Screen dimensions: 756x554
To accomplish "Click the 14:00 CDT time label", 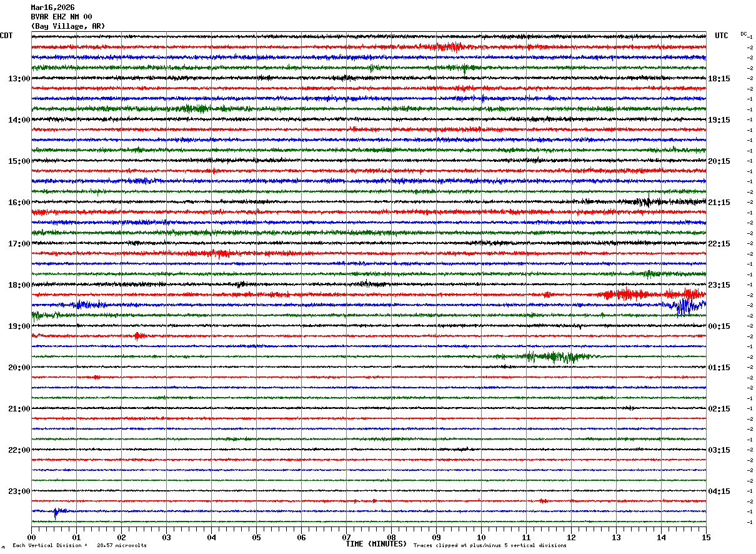I will click(x=19, y=120).
